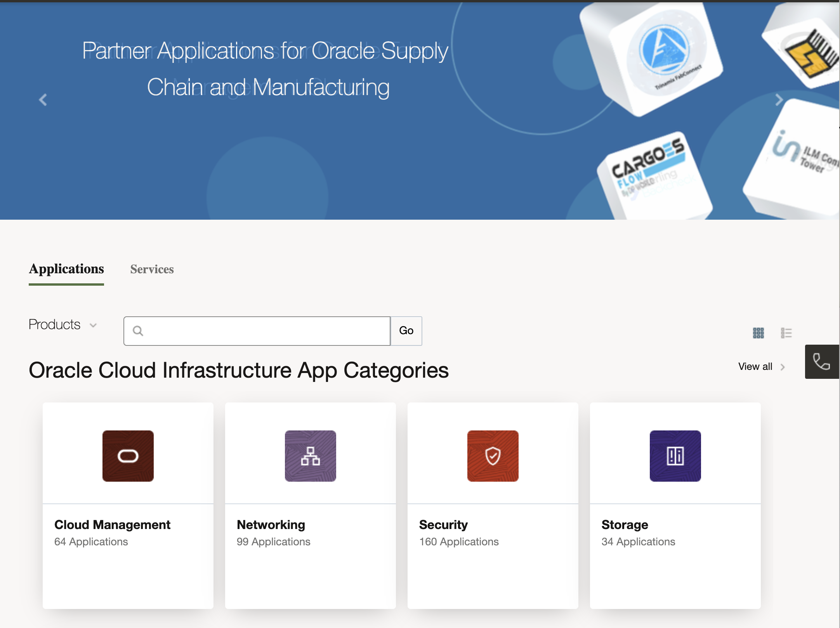Click the Networking category icon
Image resolution: width=840 pixels, height=628 pixels.
311,456
